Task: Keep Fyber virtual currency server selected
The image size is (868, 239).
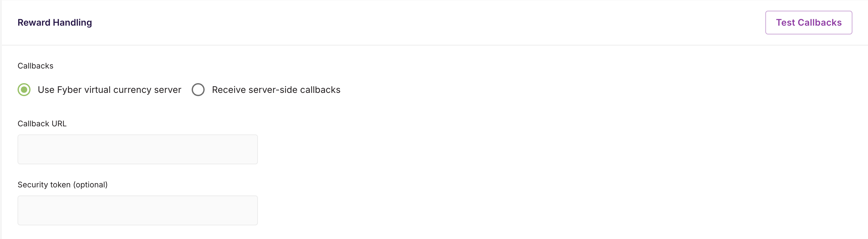Action: pyautogui.click(x=24, y=90)
